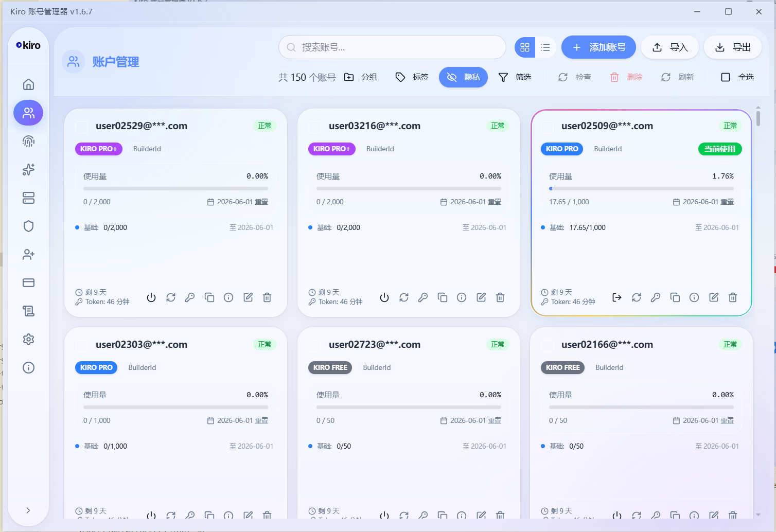Click key icon on user02509 card
Viewport: 776px width, 532px height.
(x=656, y=297)
